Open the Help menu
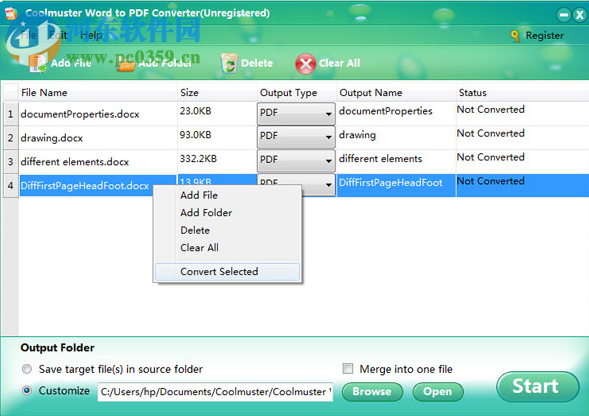589x416 pixels. point(91,35)
